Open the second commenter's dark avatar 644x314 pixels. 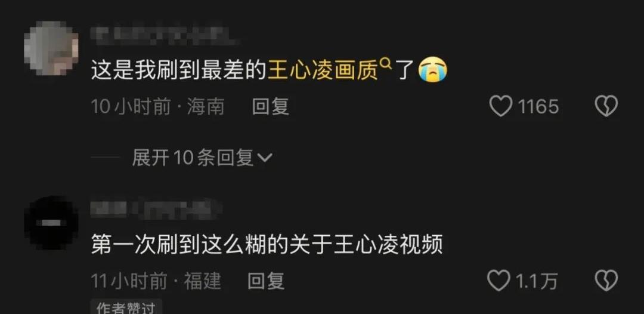[x=51, y=223]
